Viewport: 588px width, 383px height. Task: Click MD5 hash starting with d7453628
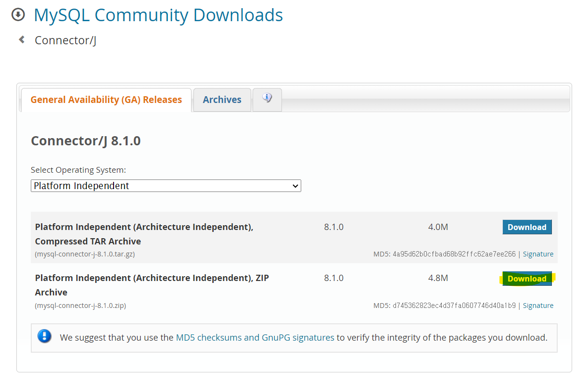pyautogui.click(x=454, y=306)
